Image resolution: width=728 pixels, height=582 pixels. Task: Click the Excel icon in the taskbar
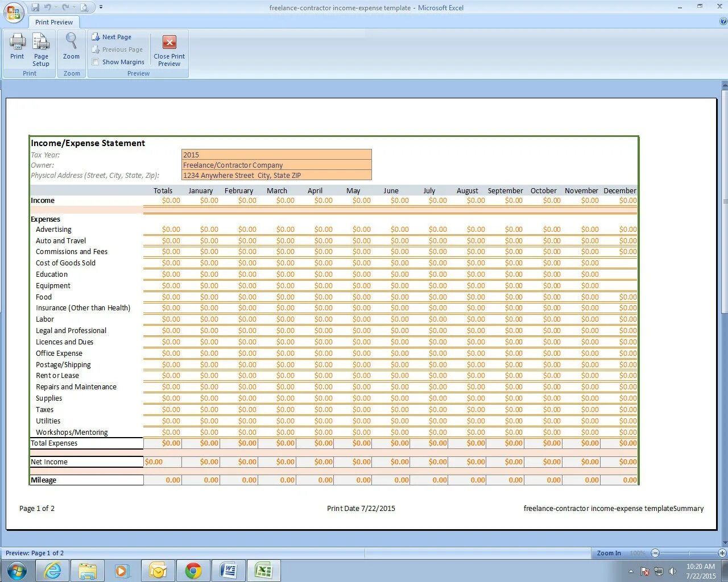pos(263,570)
